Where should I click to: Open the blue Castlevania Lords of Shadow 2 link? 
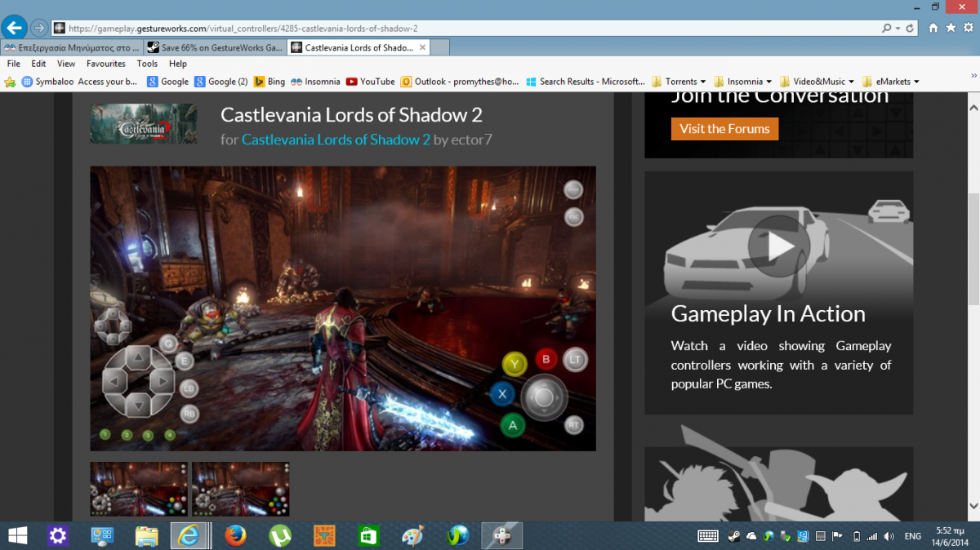point(336,140)
